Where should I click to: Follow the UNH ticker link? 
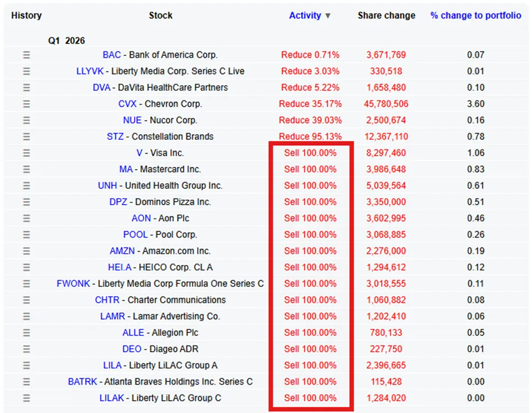[107, 186]
